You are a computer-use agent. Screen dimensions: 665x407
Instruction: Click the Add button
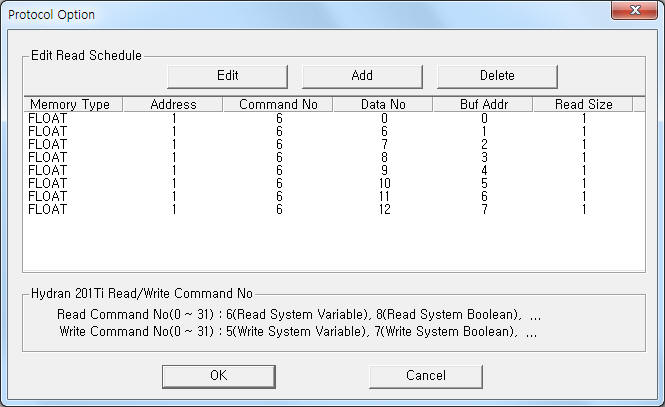pyautogui.click(x=362, y=76)
